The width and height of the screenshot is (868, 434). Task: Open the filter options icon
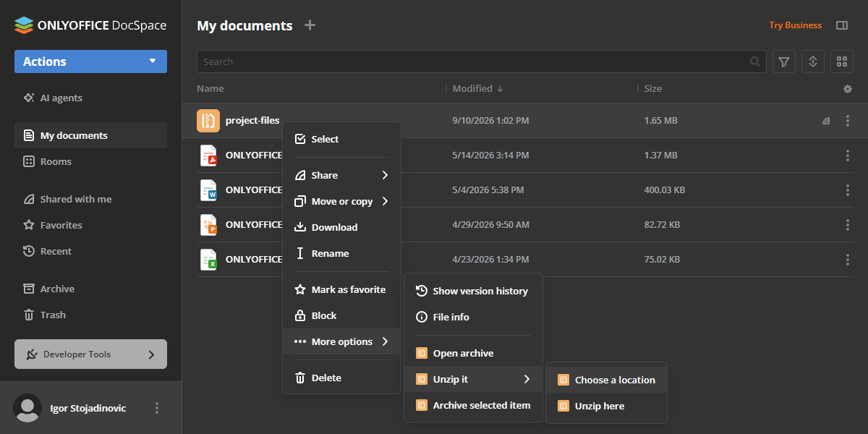784,61
